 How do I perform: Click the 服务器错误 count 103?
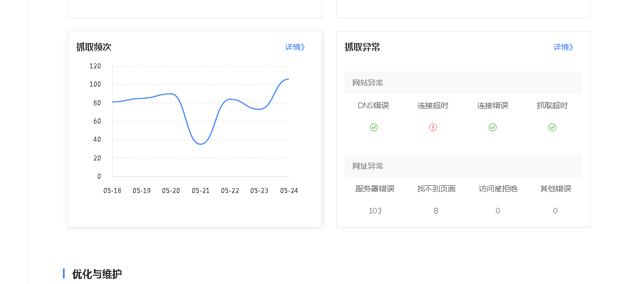[375, 211]
